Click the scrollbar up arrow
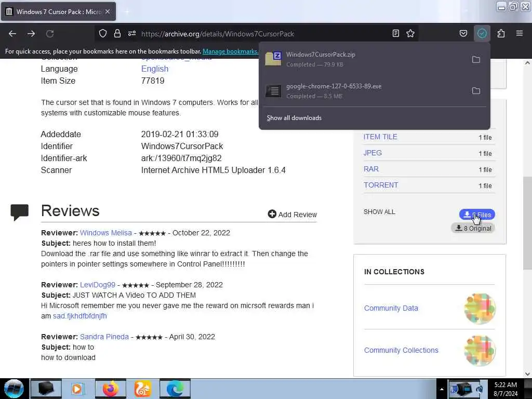The height and width of the screenshot is (399, 532). (x=527, y=63)
